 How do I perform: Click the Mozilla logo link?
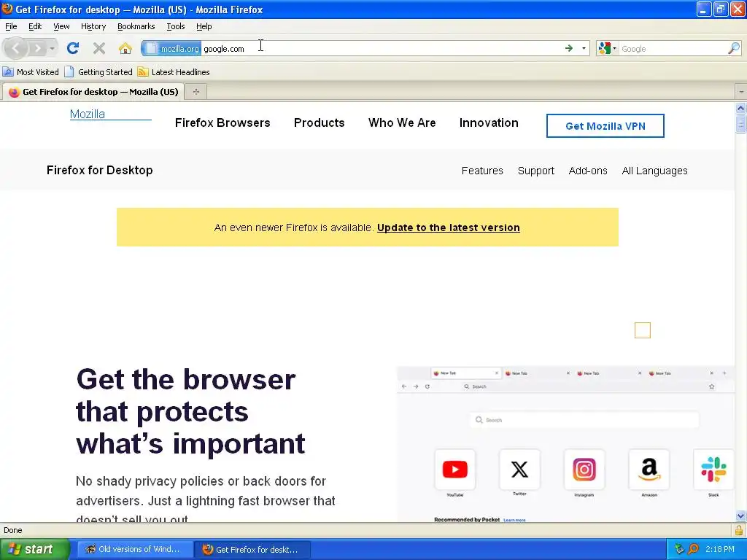click(x=111, y=114)
